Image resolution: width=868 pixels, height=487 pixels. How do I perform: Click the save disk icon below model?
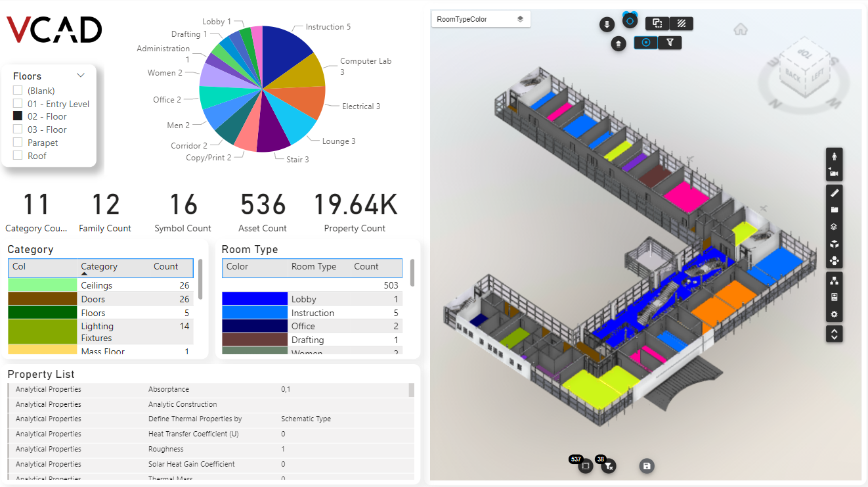647,466
